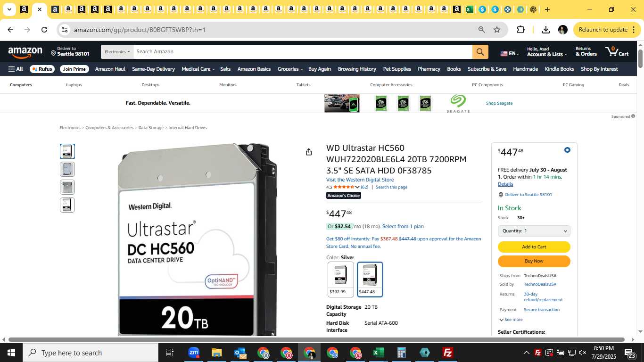Visit the Western Digital Store link
Screen dimensions: 644x362
pos(360,180)
